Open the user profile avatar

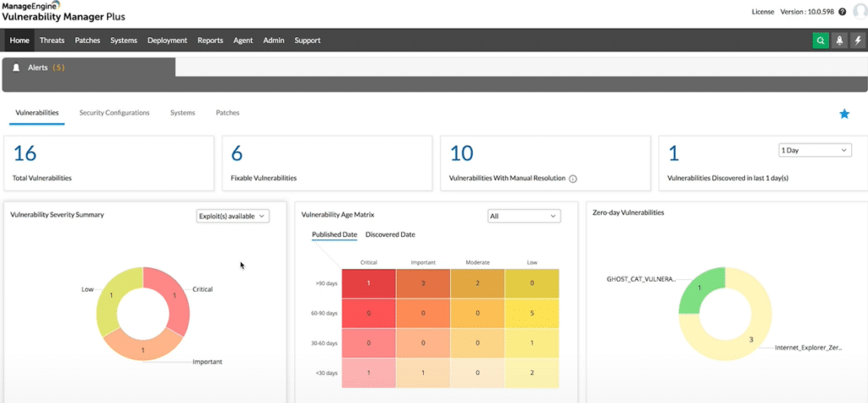tap(861, 12)
